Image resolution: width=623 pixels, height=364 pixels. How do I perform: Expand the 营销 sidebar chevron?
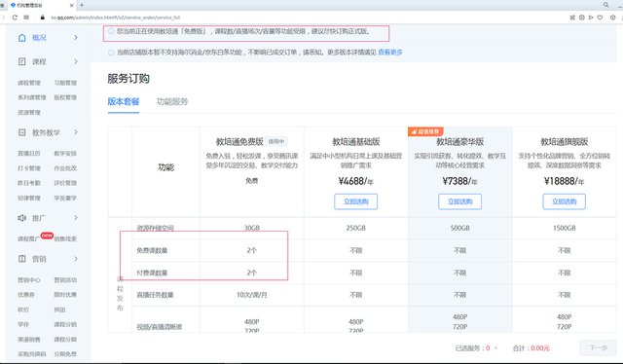76,259
